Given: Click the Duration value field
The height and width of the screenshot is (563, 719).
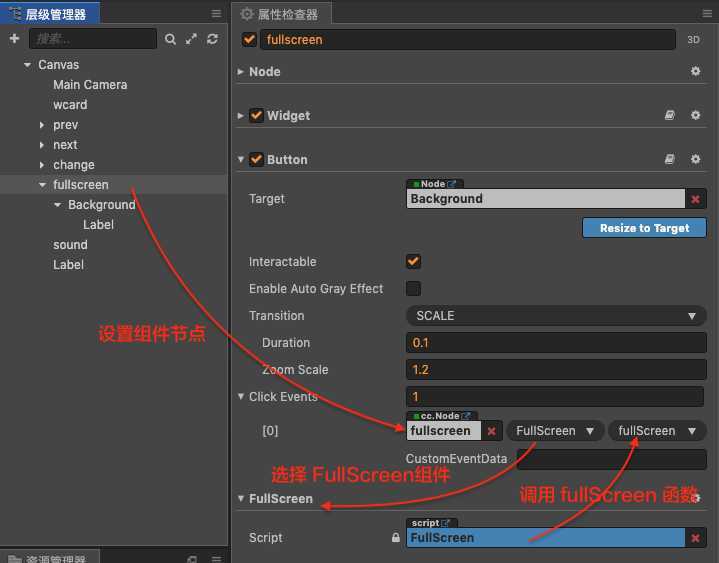Looking at the screenshot, I should 556,342.
